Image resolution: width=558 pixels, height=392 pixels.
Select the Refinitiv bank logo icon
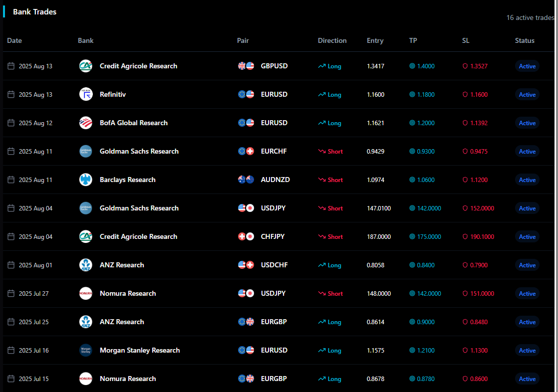(85, 94)
